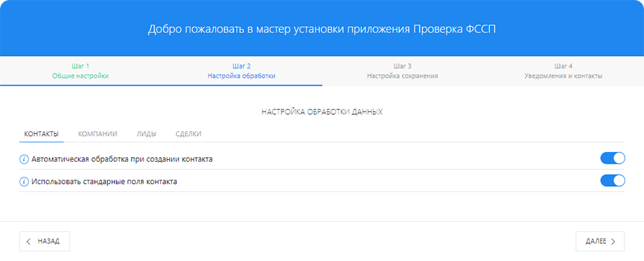Click the label Использовать стандартные поля контакта
The image size is (644, 261).
tap(104, 181)
